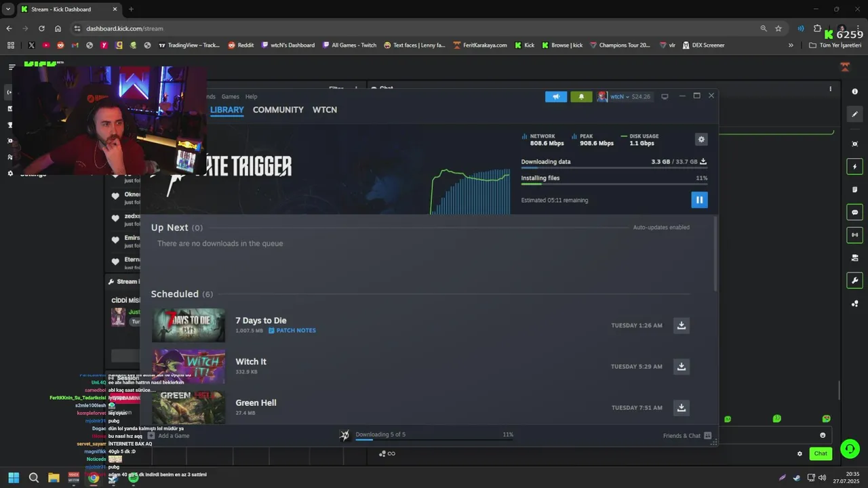Image resolution: width=868 pixels, height=488 pixels.
Task: Open Windows taskbar search
Action: click(34, 478)
